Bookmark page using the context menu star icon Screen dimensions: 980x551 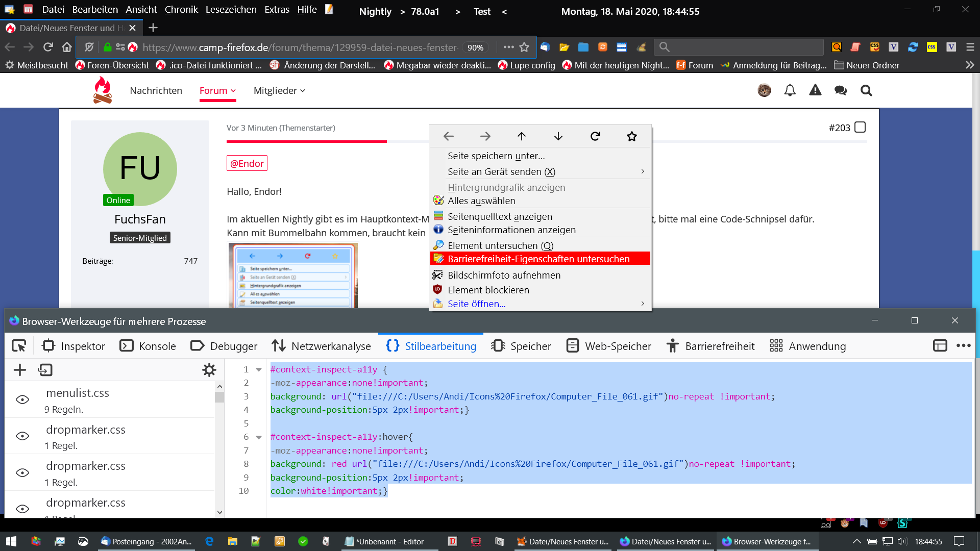coord(631,136)
